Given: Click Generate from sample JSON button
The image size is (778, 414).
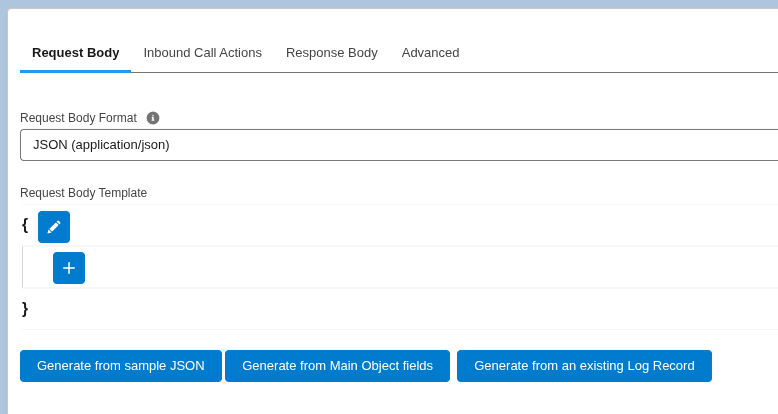Looking at the screenshot, I should tap(120, 366).
